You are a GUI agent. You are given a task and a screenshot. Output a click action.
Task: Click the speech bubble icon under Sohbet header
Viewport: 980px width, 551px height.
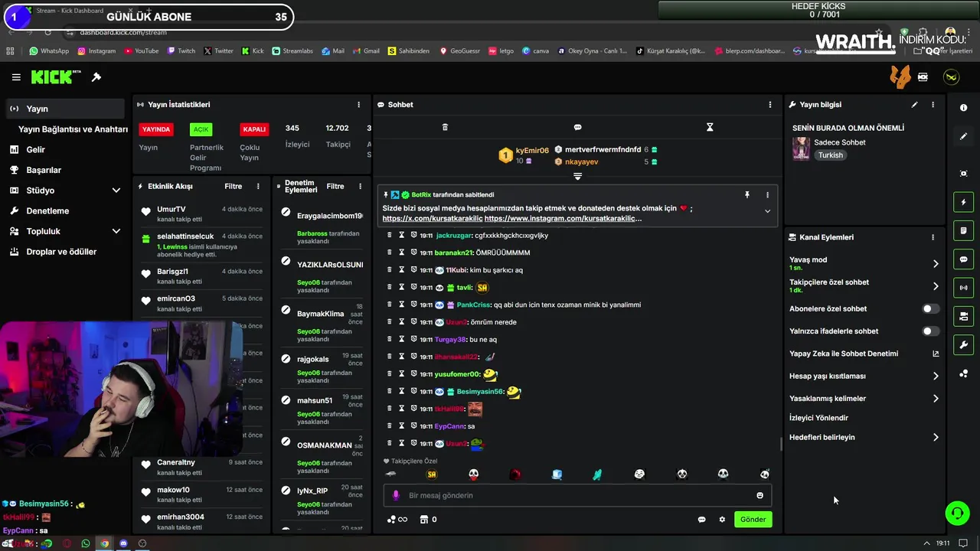[x=578, y=127]
